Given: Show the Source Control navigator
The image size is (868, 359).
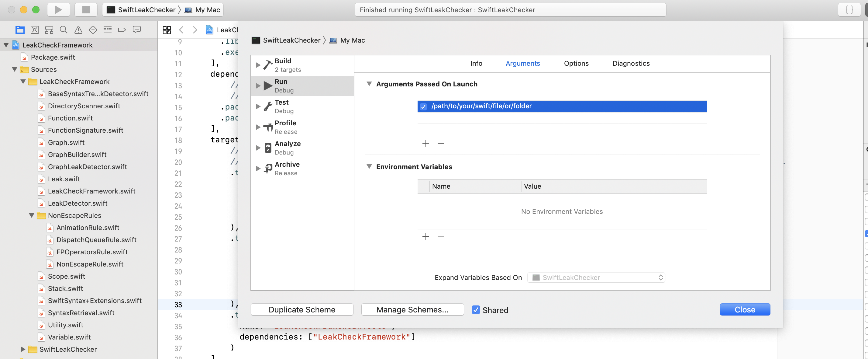Looking at the screenshot, I should point(34,30).
